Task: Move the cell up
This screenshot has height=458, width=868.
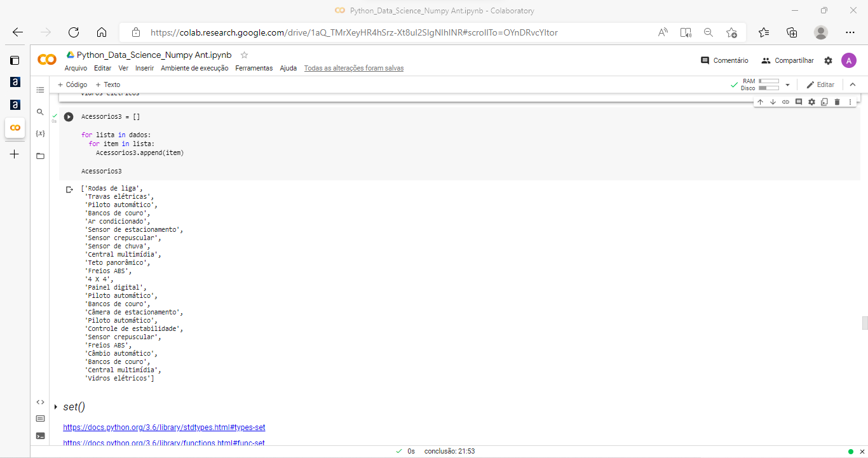Action: pos(760,102)
